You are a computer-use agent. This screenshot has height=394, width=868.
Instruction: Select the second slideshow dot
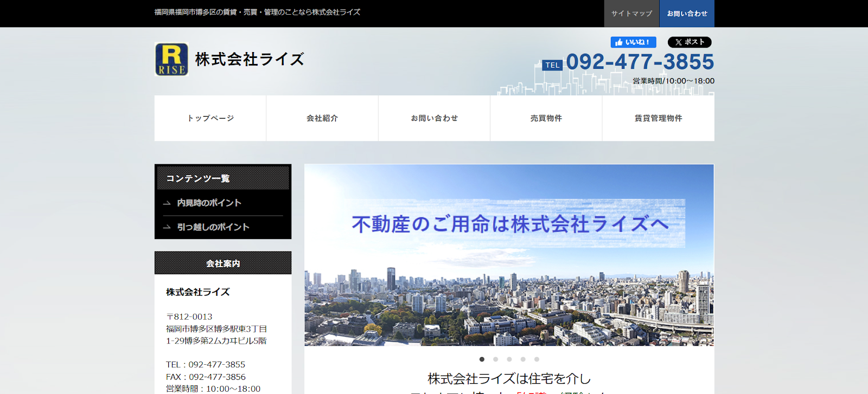tap(495, 359)
